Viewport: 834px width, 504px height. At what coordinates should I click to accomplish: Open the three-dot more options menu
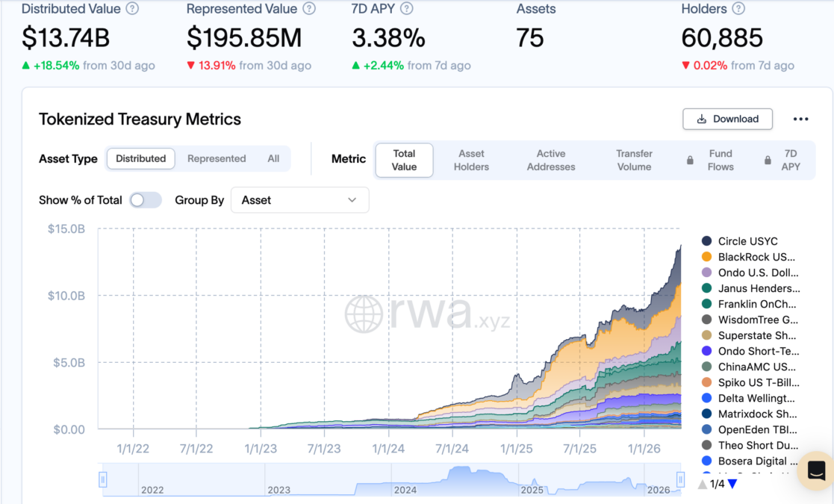801,119
